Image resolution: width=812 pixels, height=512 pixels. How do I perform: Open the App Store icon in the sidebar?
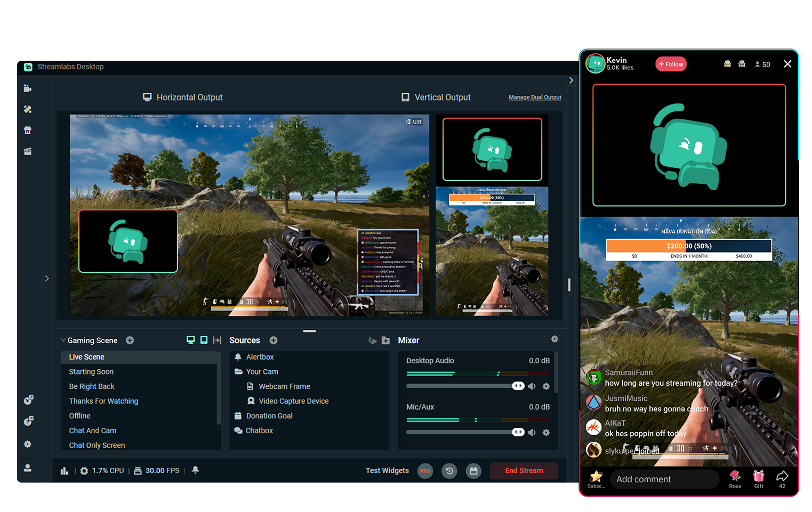pos(28,130)
